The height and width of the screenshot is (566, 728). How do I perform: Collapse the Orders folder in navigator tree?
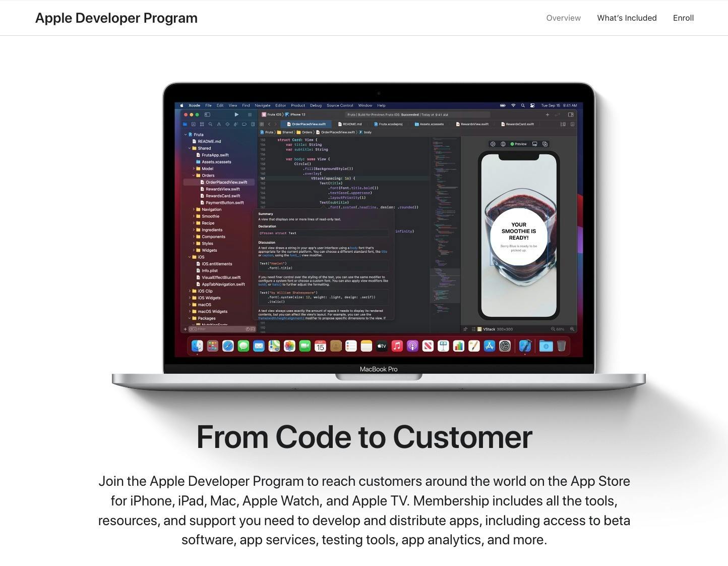[x=194, y=176]
